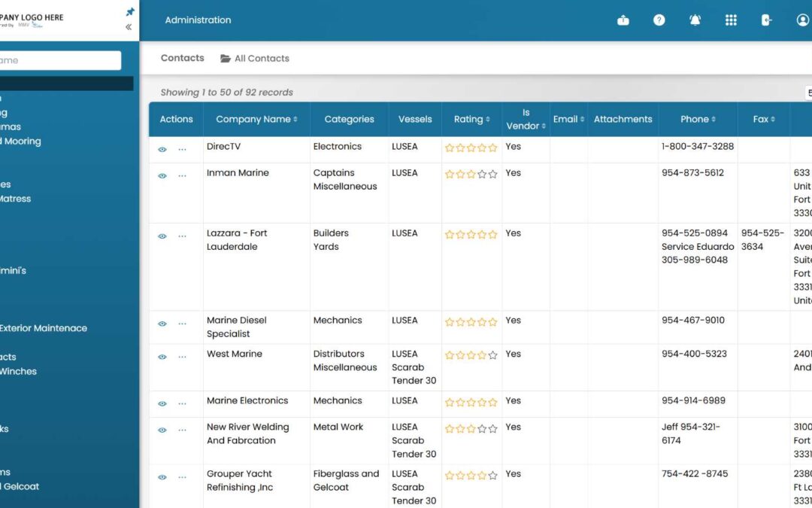Image resolution: width=812 pixels, height=508 pixels.
Task: Collapse the sidebar with double chevron
Action: (x=129, y=27)
